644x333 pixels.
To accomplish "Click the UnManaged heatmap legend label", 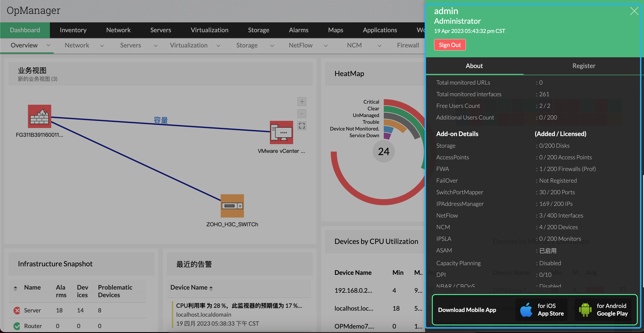I will click(366, 115).
